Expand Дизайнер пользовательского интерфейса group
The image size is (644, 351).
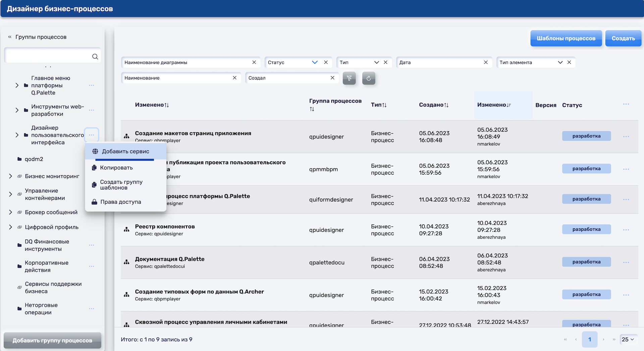17,135
